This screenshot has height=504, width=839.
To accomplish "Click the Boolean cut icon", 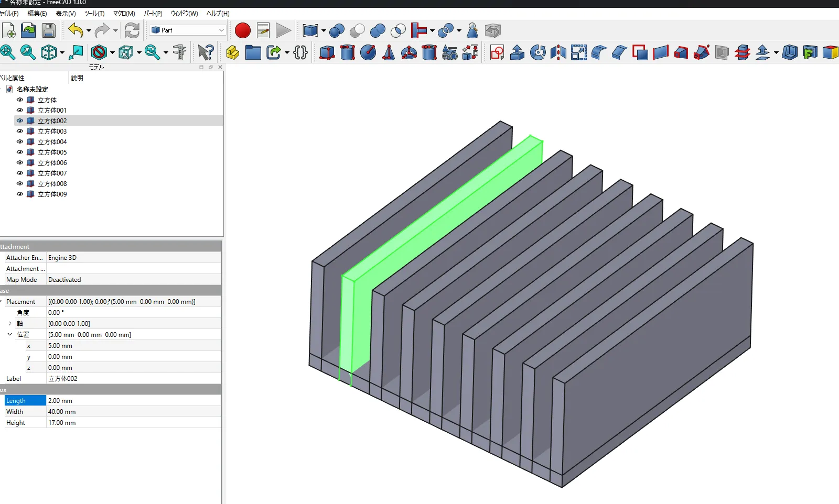I will tap(357, 30).
